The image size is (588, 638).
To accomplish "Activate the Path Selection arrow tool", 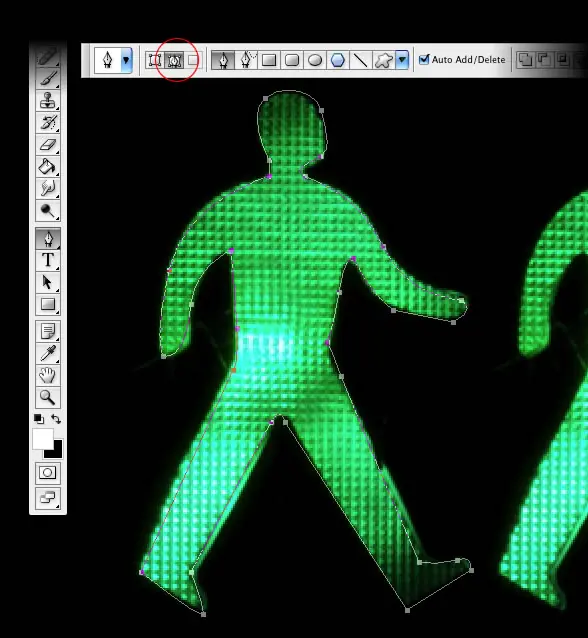I will click(48, 282).
